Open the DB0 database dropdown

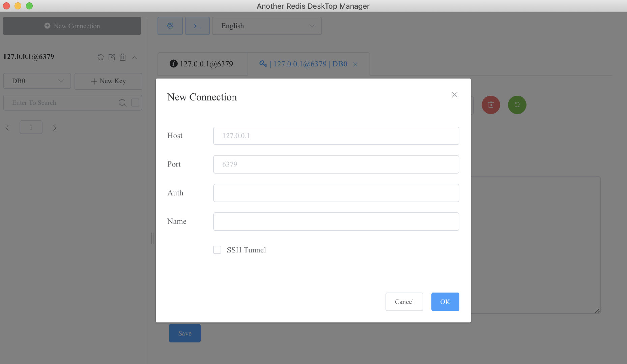pyautogui.click(x=37, y=81)
